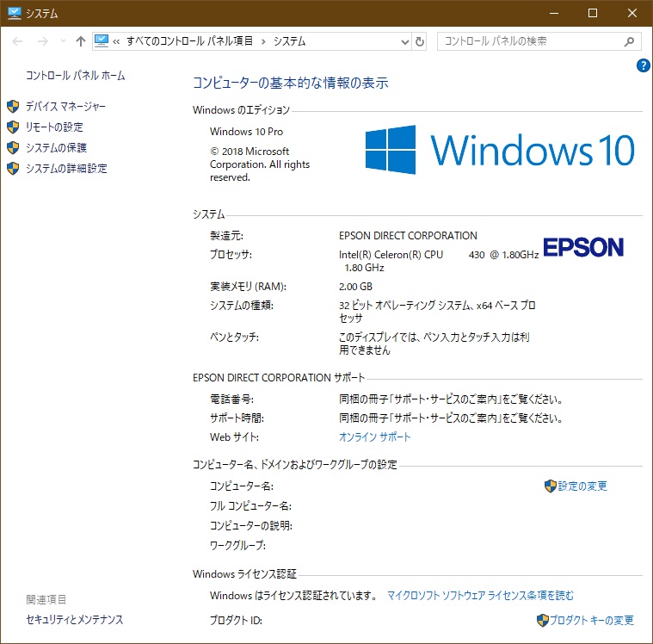Click the コンピューターの基本的な情報の表示 heading
The image size is (653, 644).
(291, 83)
